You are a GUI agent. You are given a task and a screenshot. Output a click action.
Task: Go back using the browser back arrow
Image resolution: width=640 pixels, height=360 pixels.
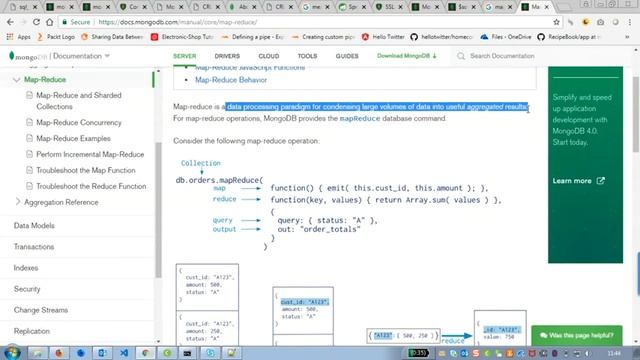tap(10, 22)
